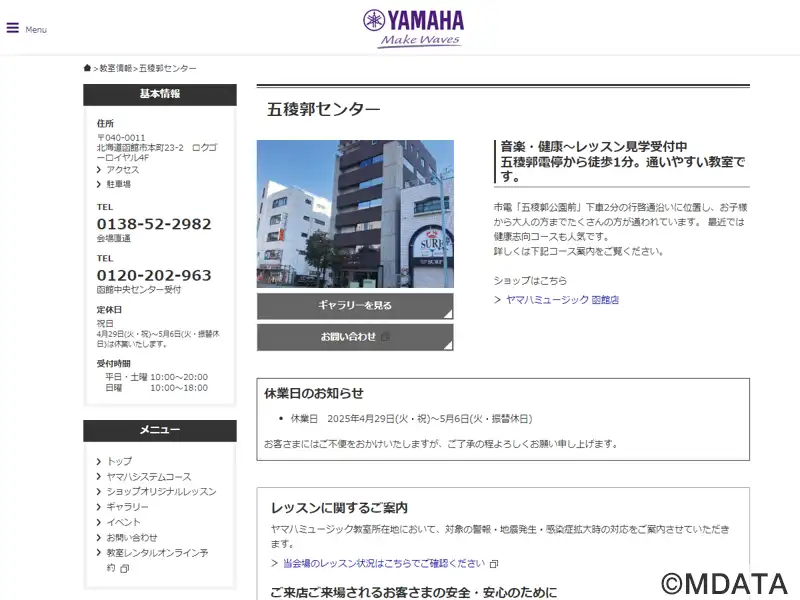Click 会場直通 label under first phone
The width and height of the screenshot is (800, 600).
(x=114, y=238)
